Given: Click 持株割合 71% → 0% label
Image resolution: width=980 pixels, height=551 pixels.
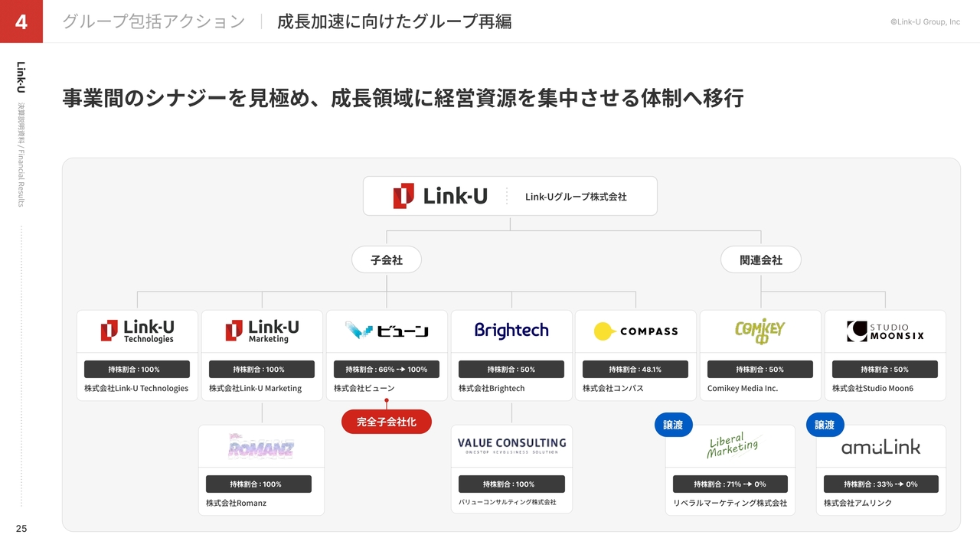Looking at the screenshot, I should 730,484.
